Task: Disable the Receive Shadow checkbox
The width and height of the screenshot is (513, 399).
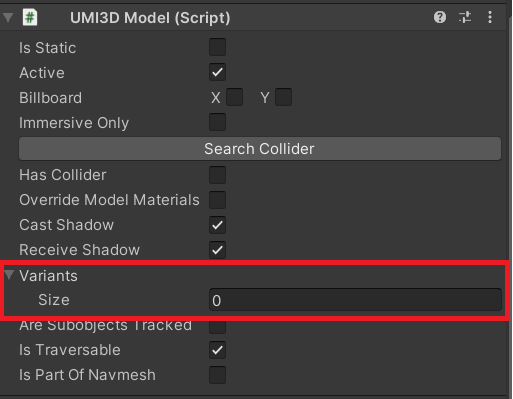Action: click(x=217, y=250)
